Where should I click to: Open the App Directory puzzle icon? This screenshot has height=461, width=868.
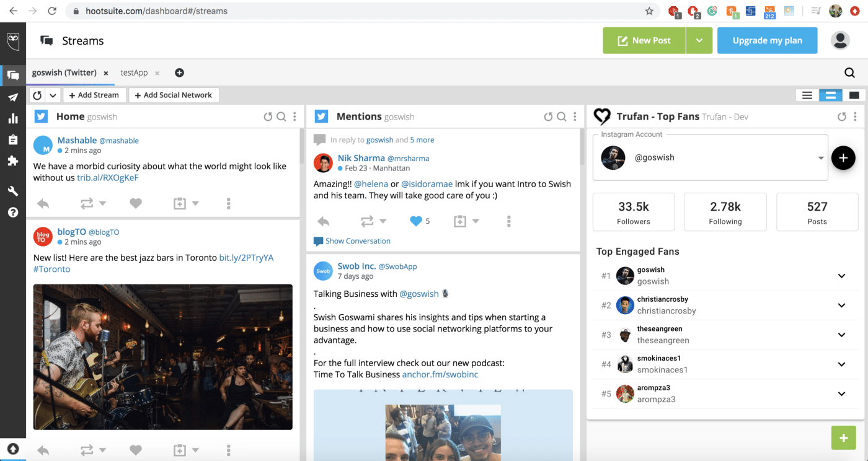coord(13,161)
